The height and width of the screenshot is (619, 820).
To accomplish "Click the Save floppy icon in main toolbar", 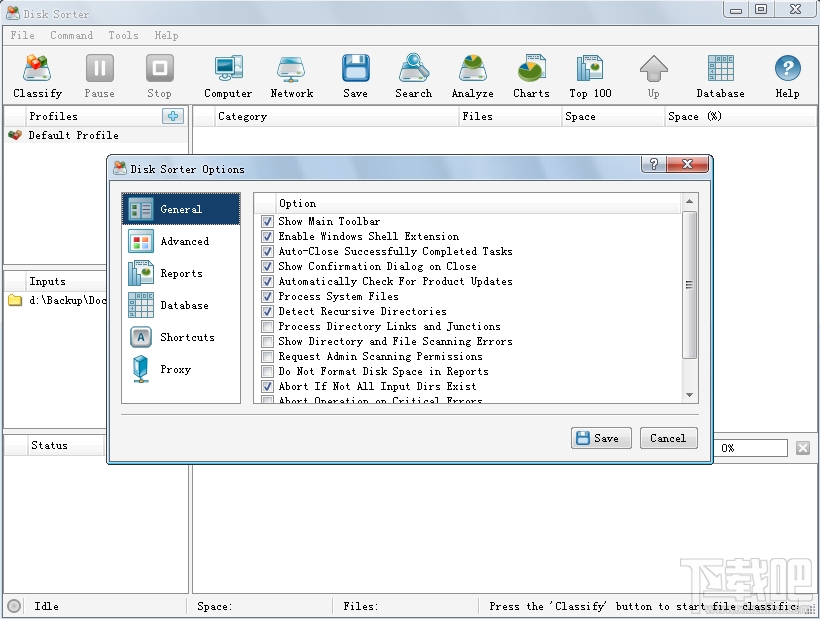I will coord(356,68).
